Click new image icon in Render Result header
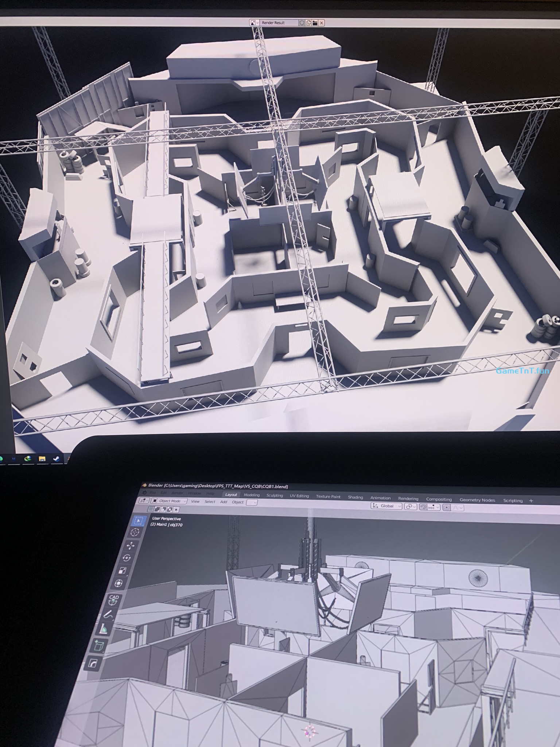 (x=308, y=23)
